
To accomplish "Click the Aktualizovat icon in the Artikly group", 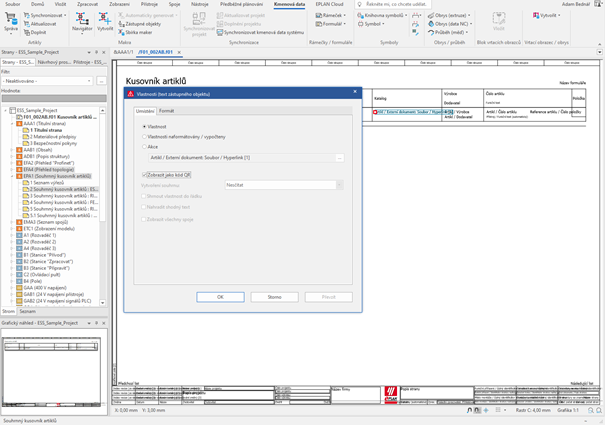I will click(x=44, y=24).
